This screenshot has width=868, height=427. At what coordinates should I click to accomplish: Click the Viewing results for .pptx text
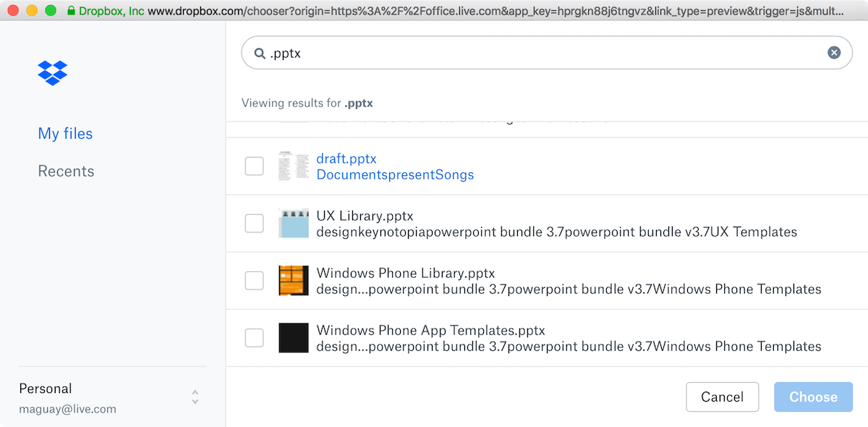coord(307,103)
